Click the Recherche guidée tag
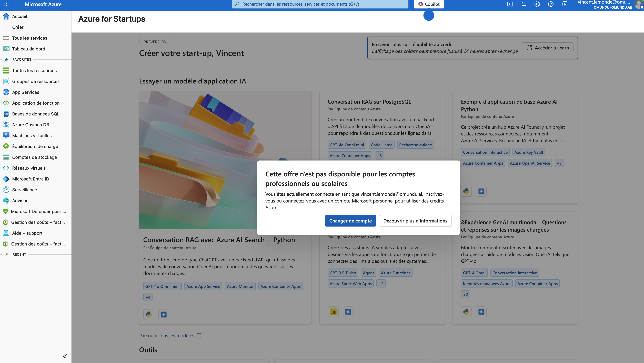644x363 pixels. coord(416,145)
